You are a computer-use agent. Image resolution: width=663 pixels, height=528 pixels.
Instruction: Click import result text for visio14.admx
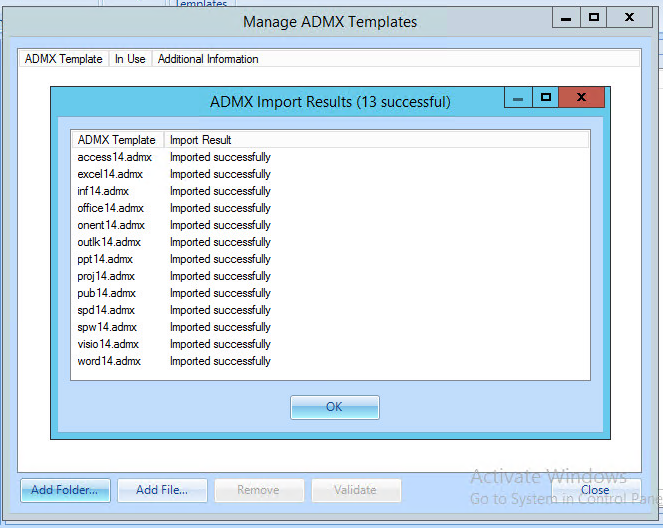(220, 344)
